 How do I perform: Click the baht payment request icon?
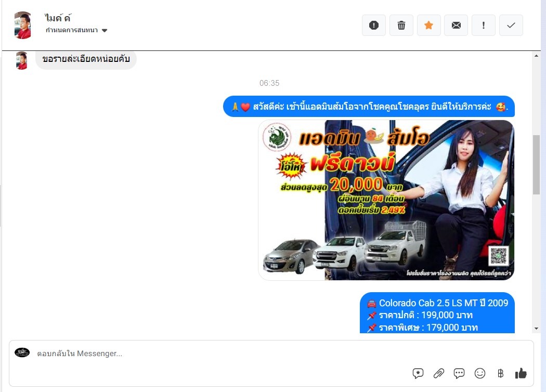point(500,374)
